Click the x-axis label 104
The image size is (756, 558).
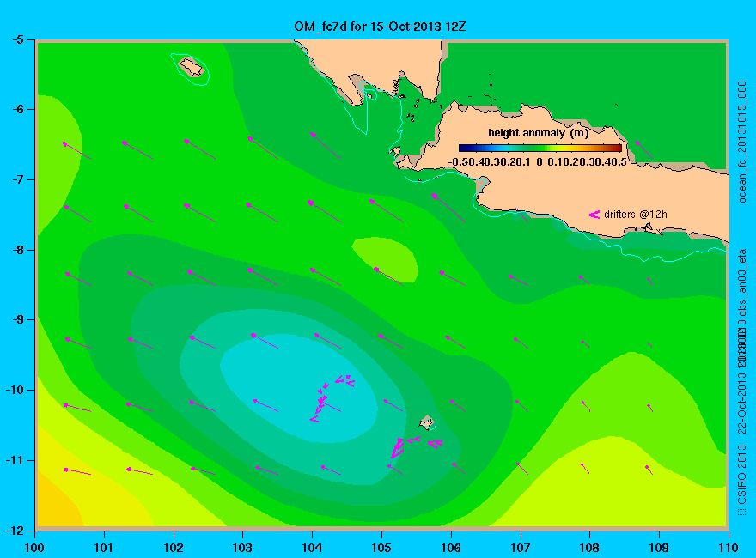pos(312,548)
